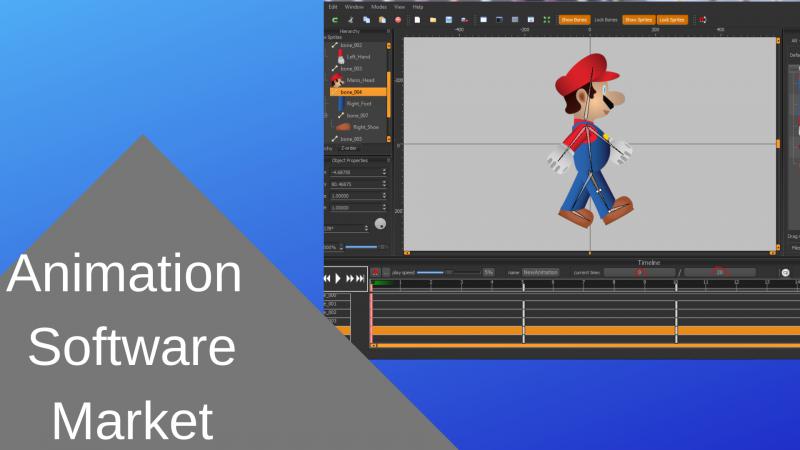Image resolution: width=800 pixels, height=450 pixels.
Task: Open the Window menu
Action: click(x=354, y=7)
